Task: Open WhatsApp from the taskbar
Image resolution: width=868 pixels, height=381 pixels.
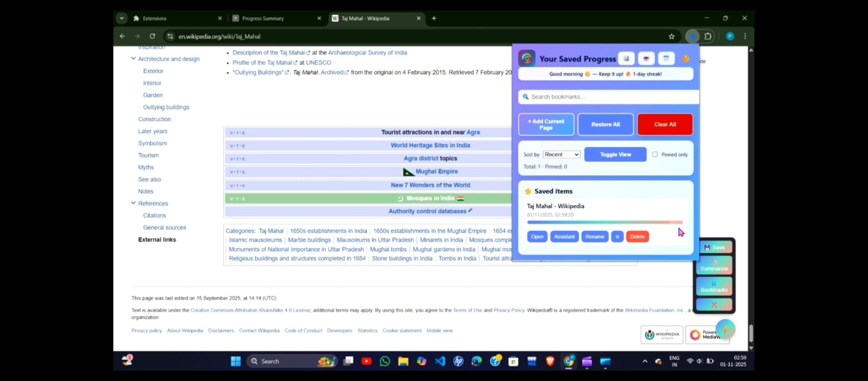Action: 385,361
